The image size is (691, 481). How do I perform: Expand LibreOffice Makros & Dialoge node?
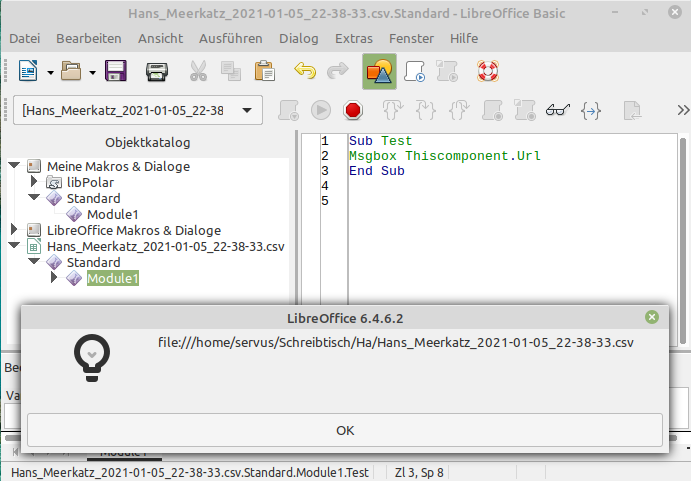14,229
